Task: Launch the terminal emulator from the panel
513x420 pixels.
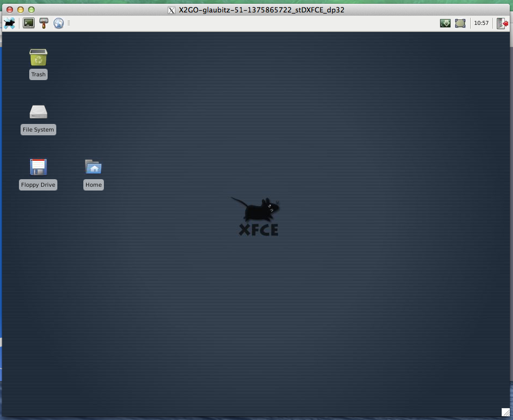Action: [x=29, y=23]
